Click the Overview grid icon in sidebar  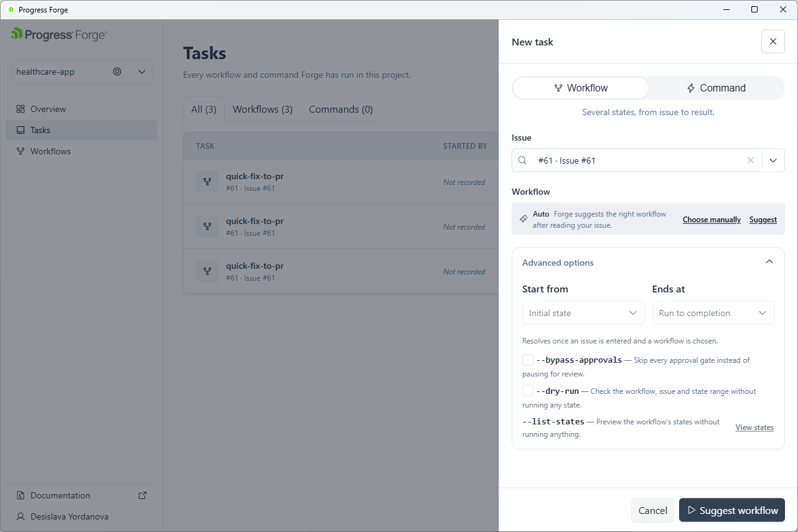[x=21, y=109]
